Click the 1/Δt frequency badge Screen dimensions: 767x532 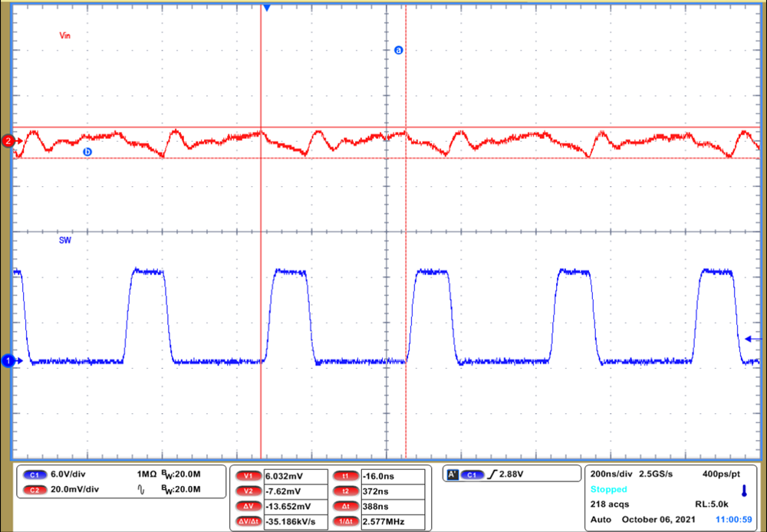(x=345, y=521)
